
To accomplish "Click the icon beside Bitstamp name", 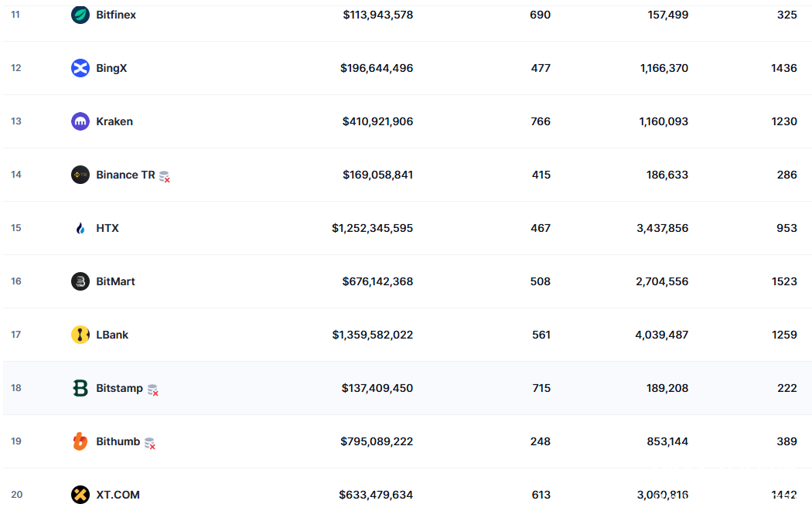I will (152, 390).
